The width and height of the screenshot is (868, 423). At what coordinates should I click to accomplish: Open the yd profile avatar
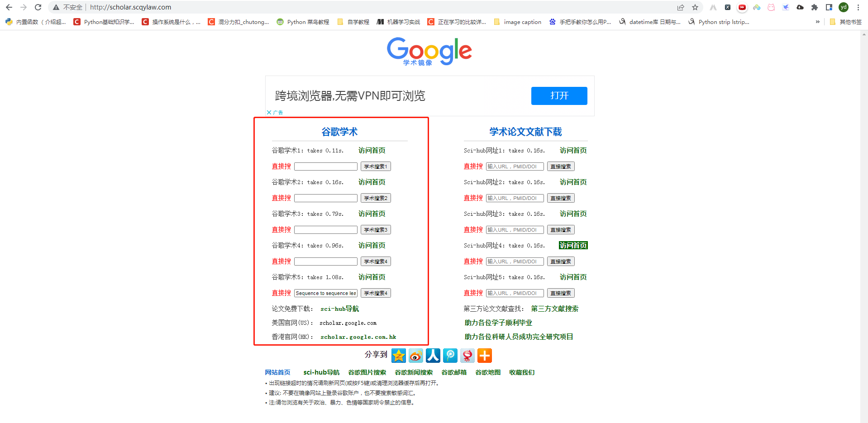tap(844, 7)
